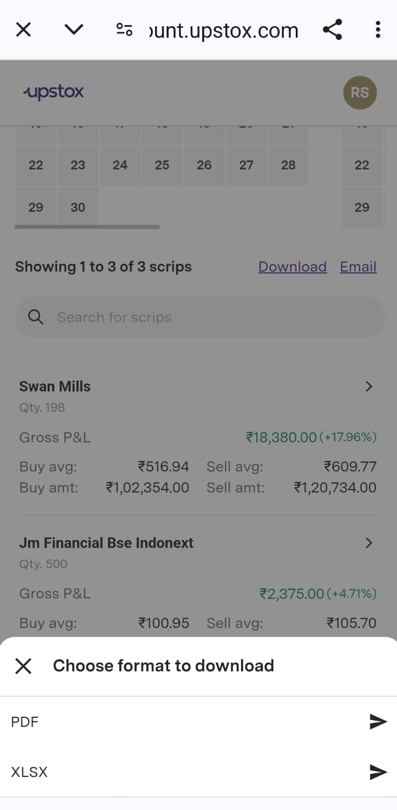The width and height of the screenshot is (397, 810).
Task: Dismiss the download format sheet
Action: pyautogui.click(x=23, y=666)
